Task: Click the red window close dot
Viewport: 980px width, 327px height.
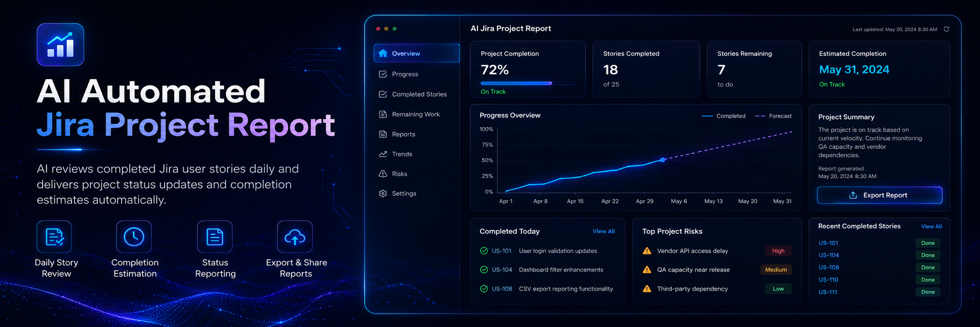Action: coord(378,29)
